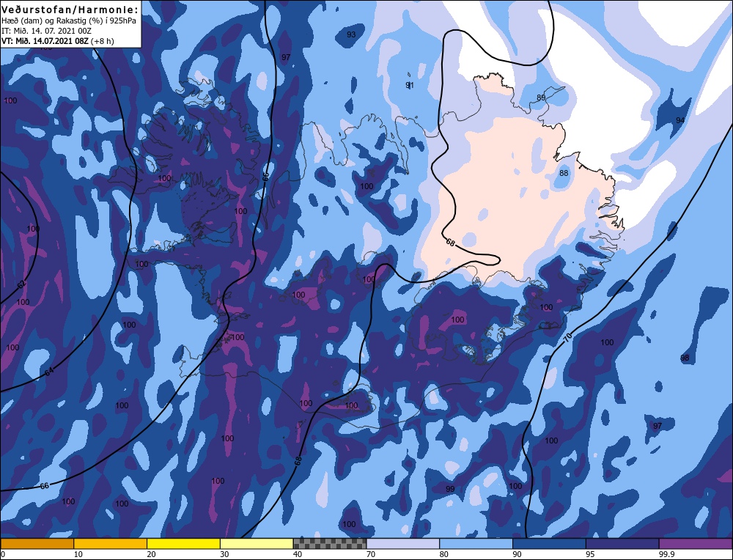Image resolution: width=733 pixels, height=560 pixels.
Task: Click the '10' legend tick label
Action: [78, 554]
